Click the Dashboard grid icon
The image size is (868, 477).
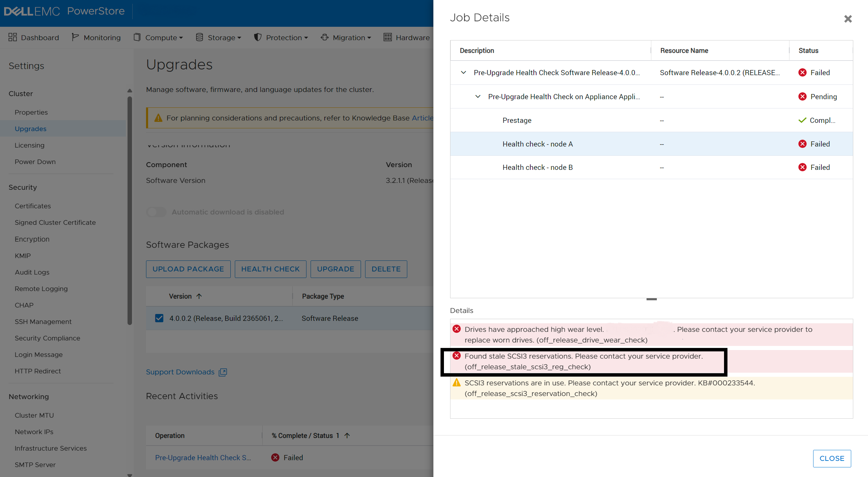point(13,37)
